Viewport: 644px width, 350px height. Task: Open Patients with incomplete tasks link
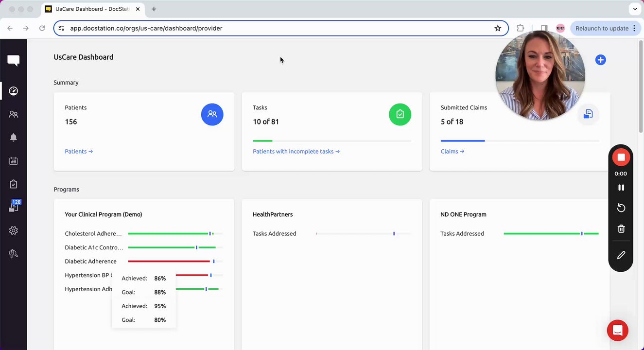[x=296, y=151]
